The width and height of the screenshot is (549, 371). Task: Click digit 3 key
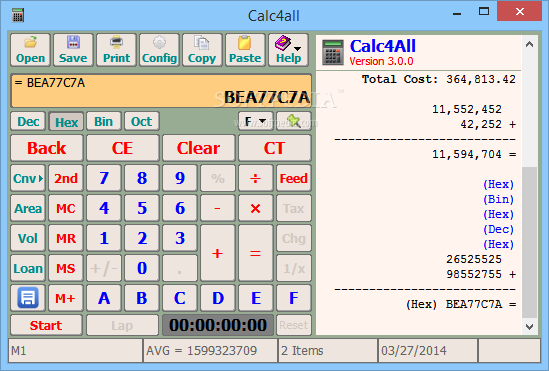[x=180, y=238]
